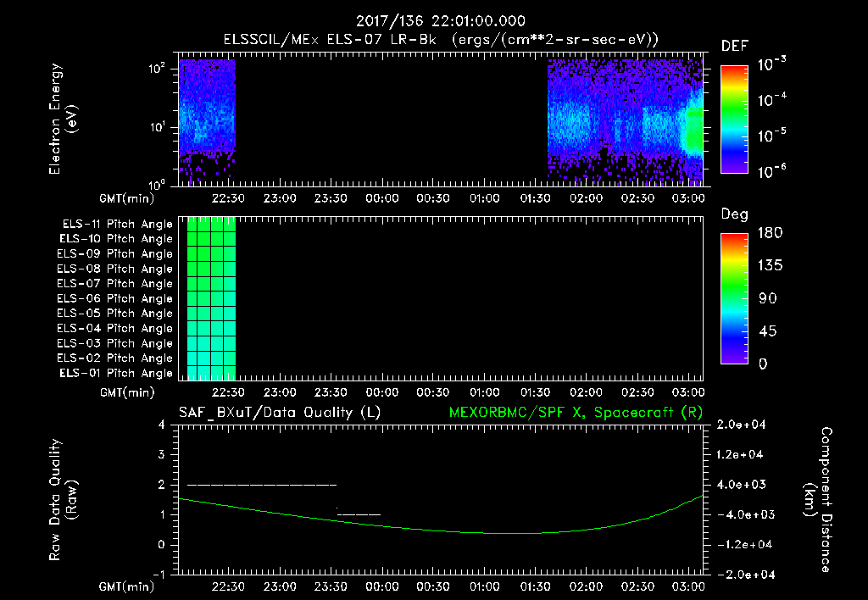Click the ELS-11 Pitch Angle row label

tap(117, 225)
